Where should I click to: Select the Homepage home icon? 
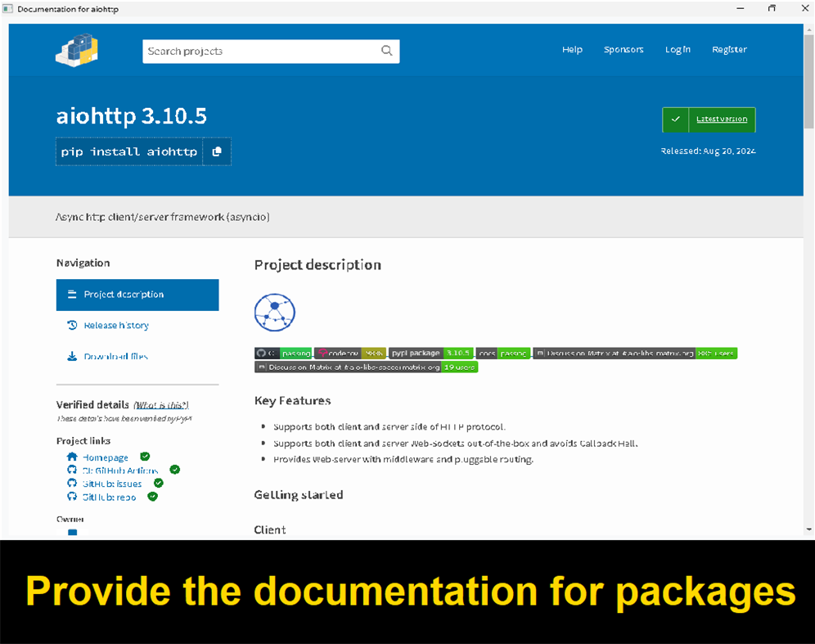[x=70, y=457]
